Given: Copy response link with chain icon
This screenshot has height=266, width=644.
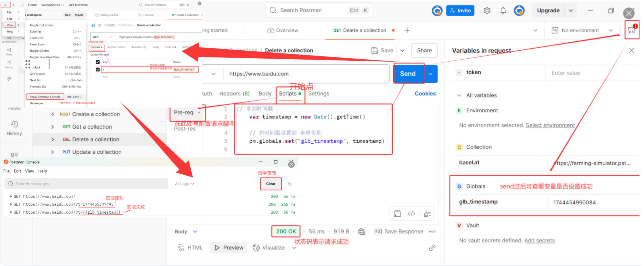Looking at the screenshot, I should coord(432,248).
